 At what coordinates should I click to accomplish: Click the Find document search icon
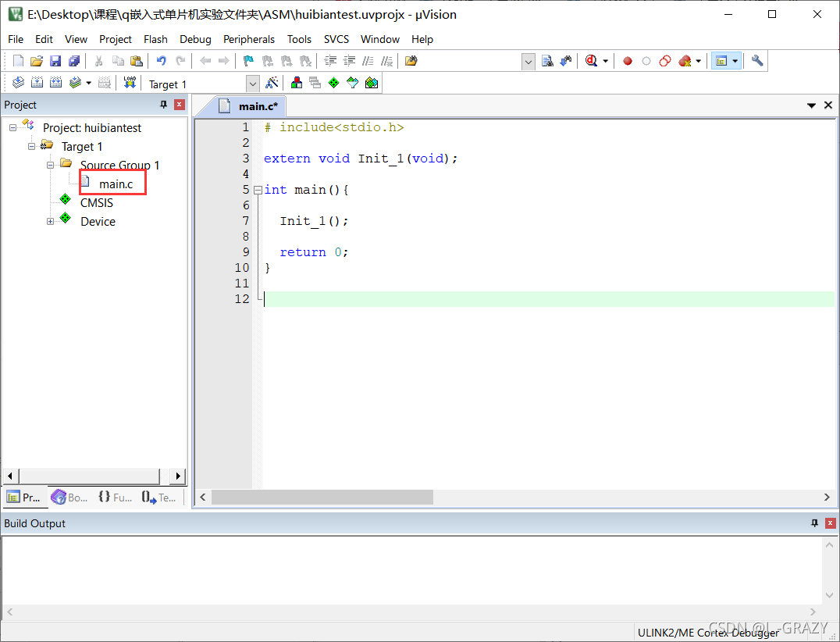547,61
